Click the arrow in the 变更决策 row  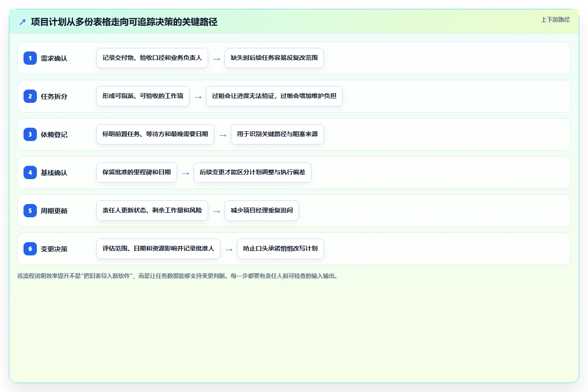[x=229, y=249]
